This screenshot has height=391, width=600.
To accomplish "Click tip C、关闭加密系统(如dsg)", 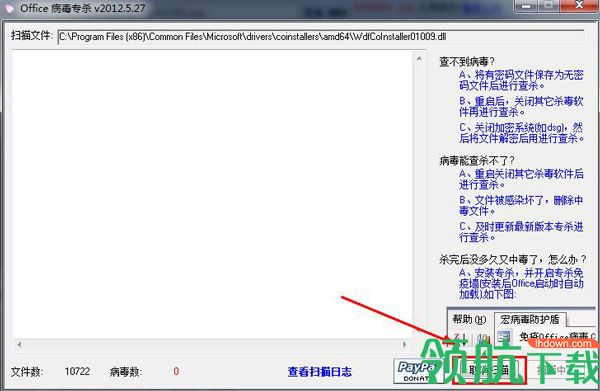I will pyautogui.click(x=521, y=133).
